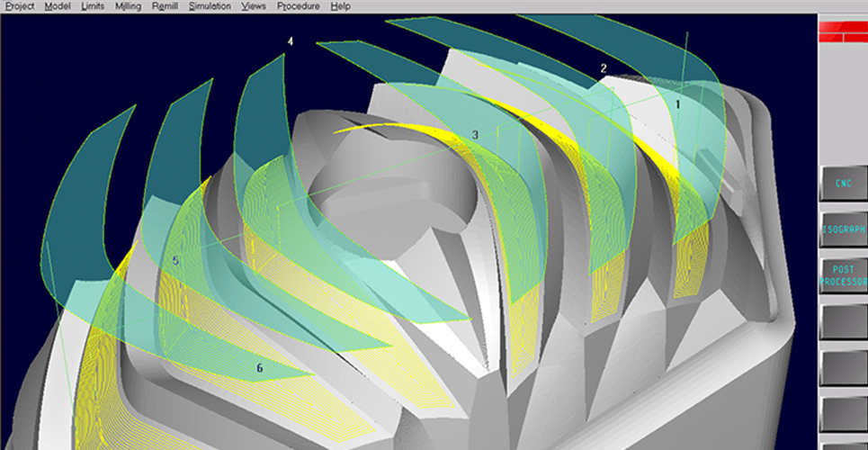The image size is (868, 450).
Task: Open the Help menu
Action: click(x=340, y=6)
